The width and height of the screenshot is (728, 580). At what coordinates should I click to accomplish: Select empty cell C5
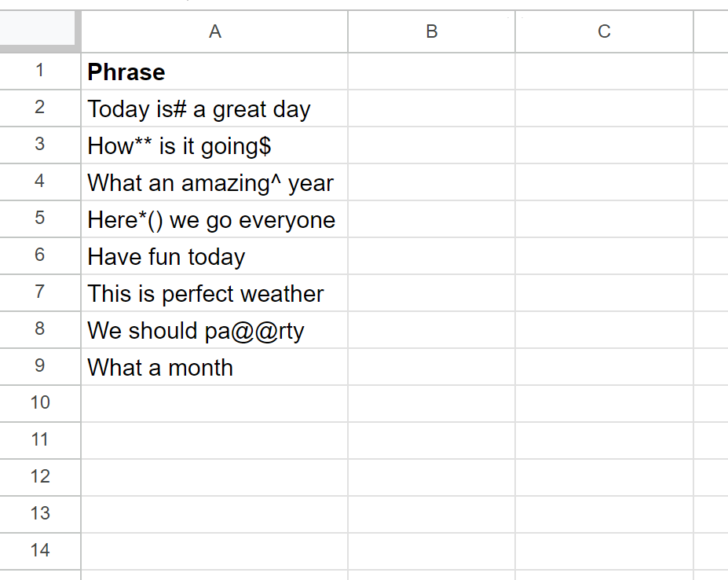coord(604,218)
